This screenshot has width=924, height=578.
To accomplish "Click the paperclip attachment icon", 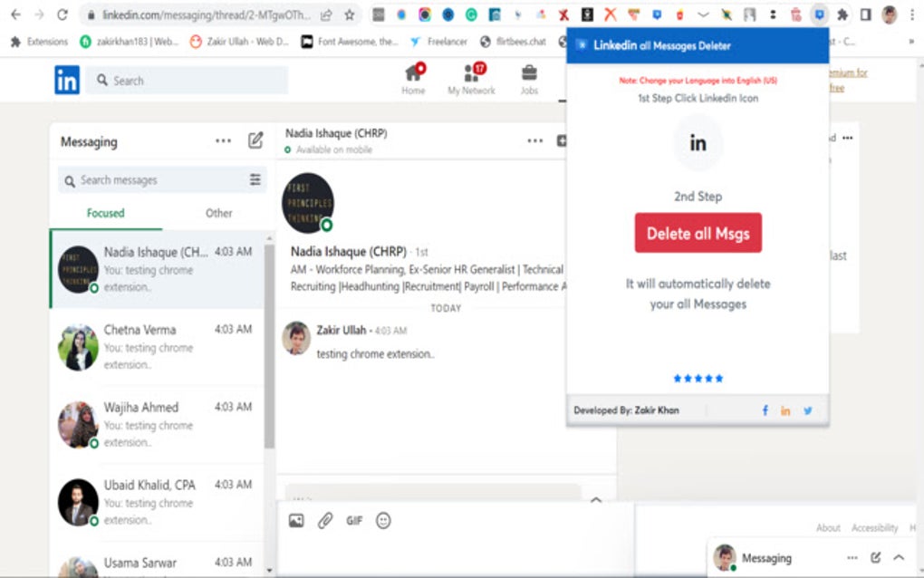I will [325, 521].
